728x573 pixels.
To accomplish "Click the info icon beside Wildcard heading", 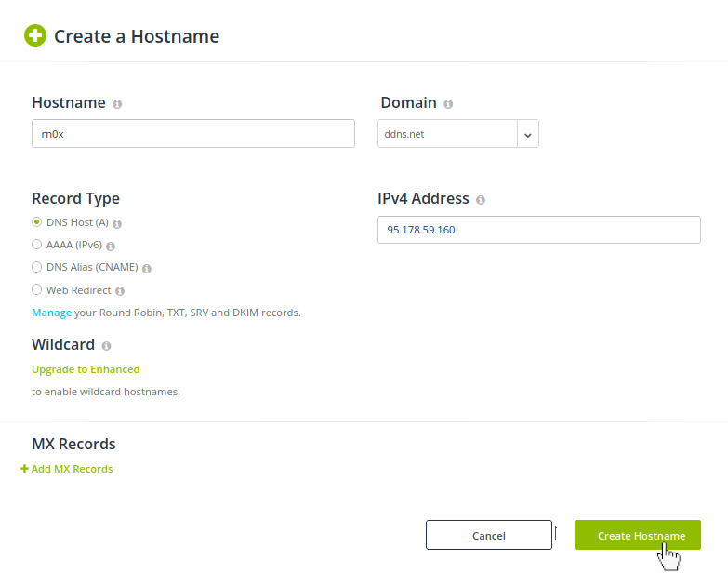I will click(106, 346).
